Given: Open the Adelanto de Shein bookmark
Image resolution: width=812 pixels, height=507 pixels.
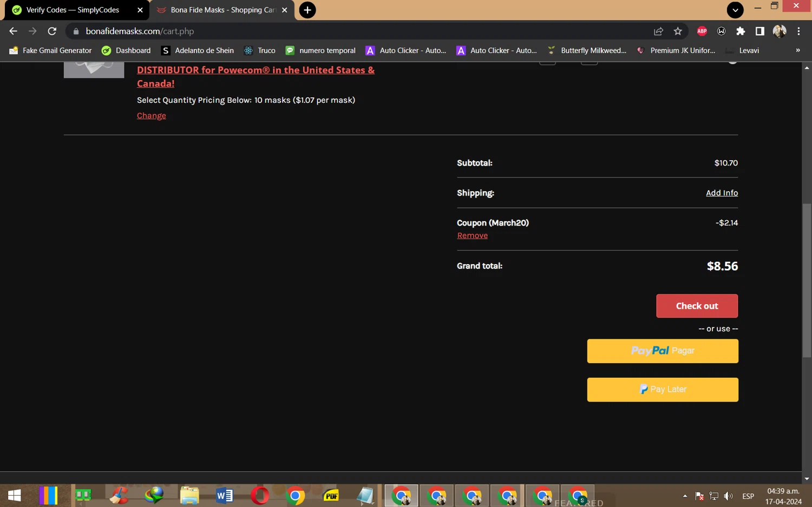Looking at the screenshot, I should 198,50.
